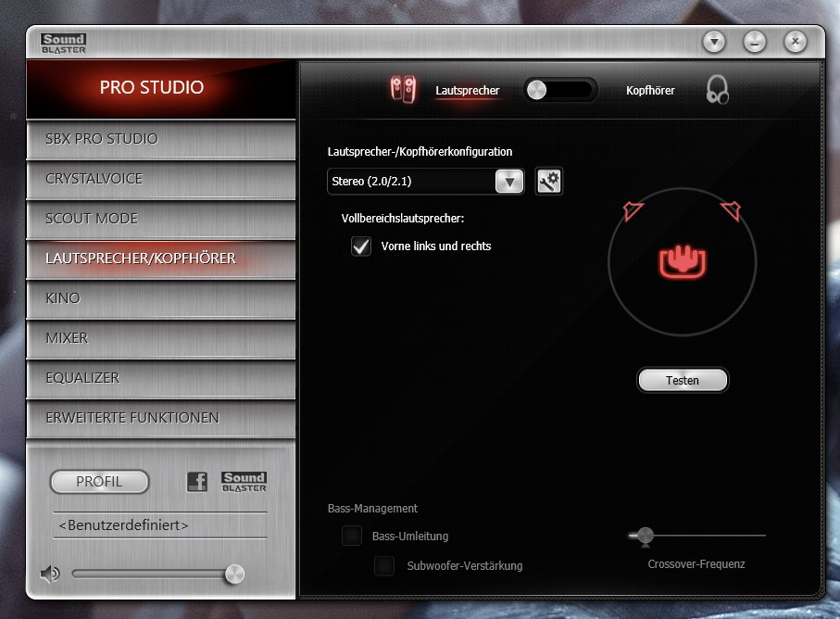The width and height of the screenshot is (840, 619).
Task: Click the master volume slider handle
Action: (x=234, y=574)
